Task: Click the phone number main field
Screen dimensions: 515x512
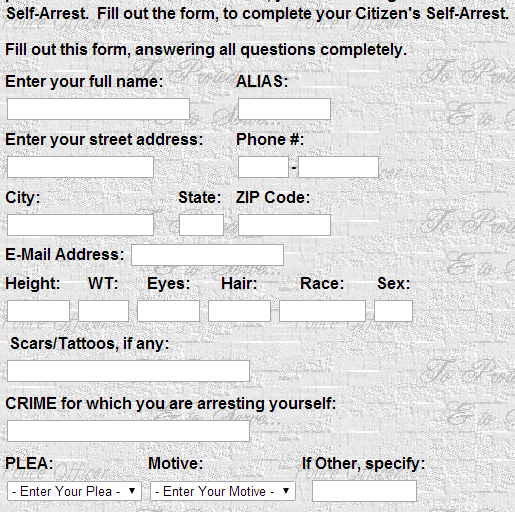Action: (x=338, y=167)
